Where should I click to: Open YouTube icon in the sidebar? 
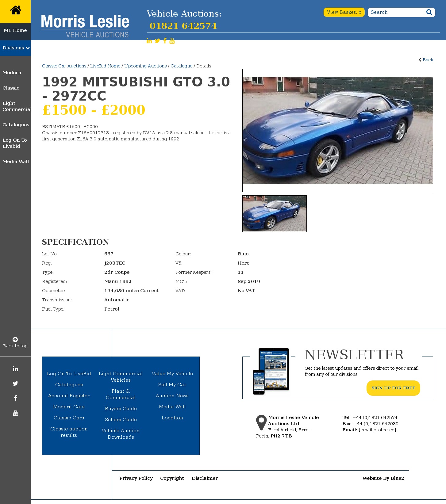point(15,413)
